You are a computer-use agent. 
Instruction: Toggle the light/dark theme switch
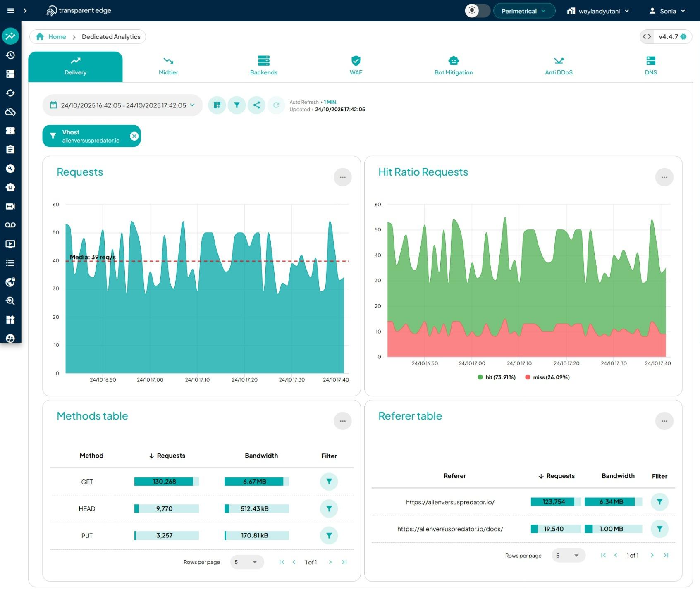[477, 11]
